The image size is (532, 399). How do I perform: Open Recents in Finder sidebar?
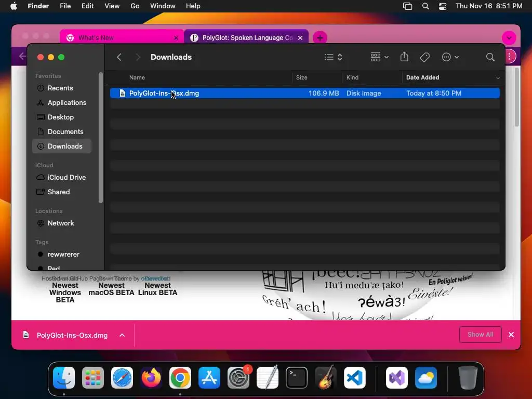point(60,88)
